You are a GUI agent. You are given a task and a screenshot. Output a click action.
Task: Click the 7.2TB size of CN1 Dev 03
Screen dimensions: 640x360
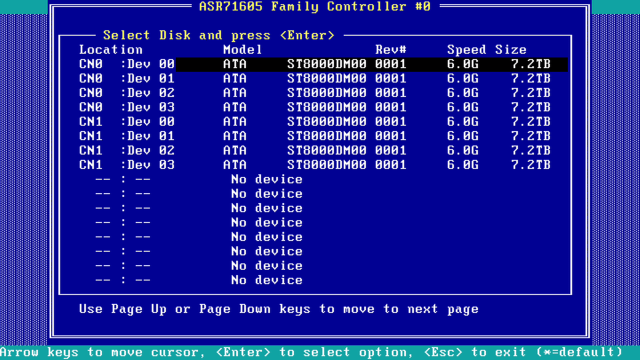point(531,165)
